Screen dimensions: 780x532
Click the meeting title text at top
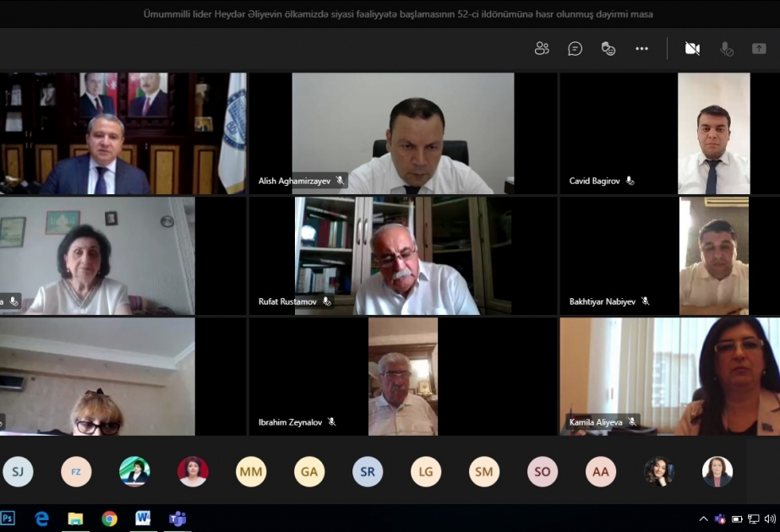tap(398, 14)
